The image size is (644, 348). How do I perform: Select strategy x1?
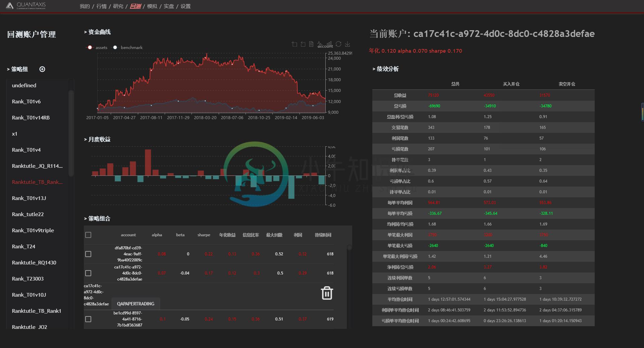tap(14, 134)
